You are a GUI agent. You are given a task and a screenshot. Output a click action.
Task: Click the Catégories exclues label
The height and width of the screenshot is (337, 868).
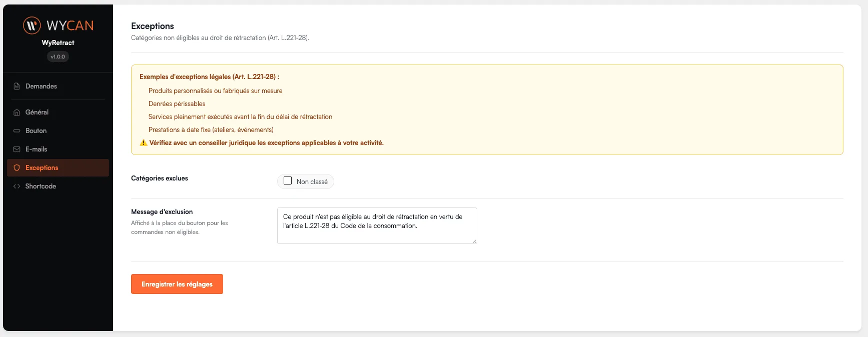click(160, 178)
